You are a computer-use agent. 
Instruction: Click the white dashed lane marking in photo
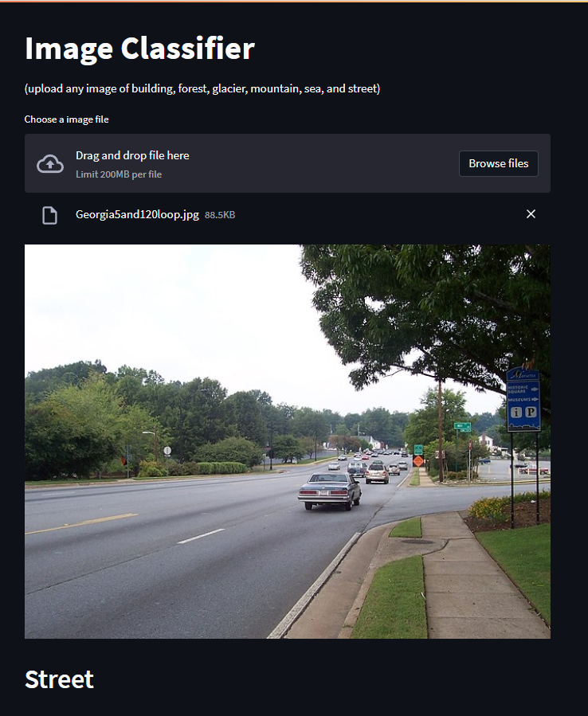(x=201, y=536)
